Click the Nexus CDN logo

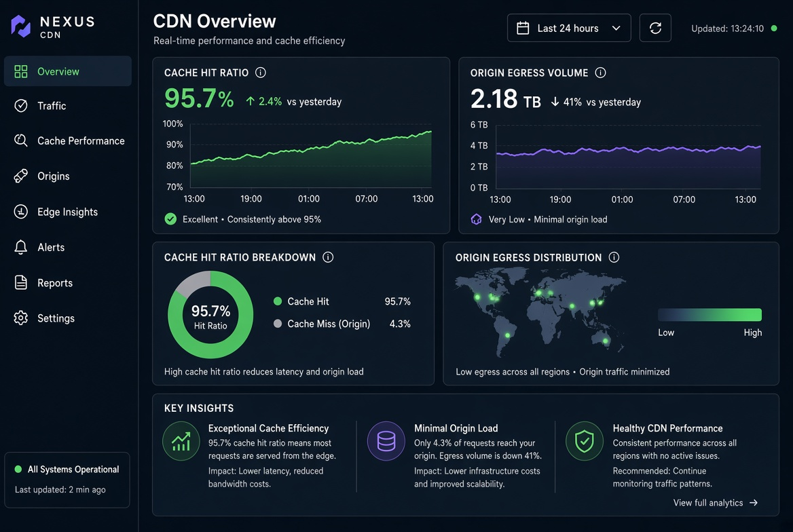click(x=52, y=26)
